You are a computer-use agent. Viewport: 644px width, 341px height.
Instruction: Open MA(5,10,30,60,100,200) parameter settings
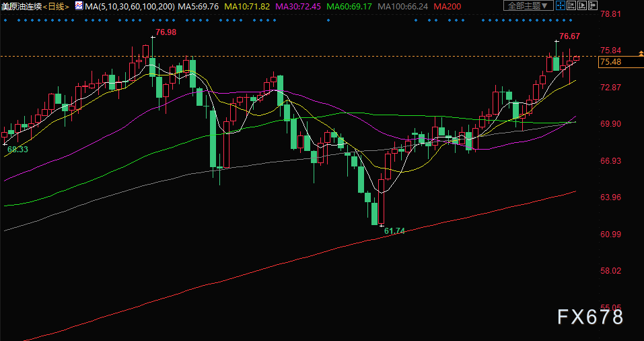click(130, 6)
